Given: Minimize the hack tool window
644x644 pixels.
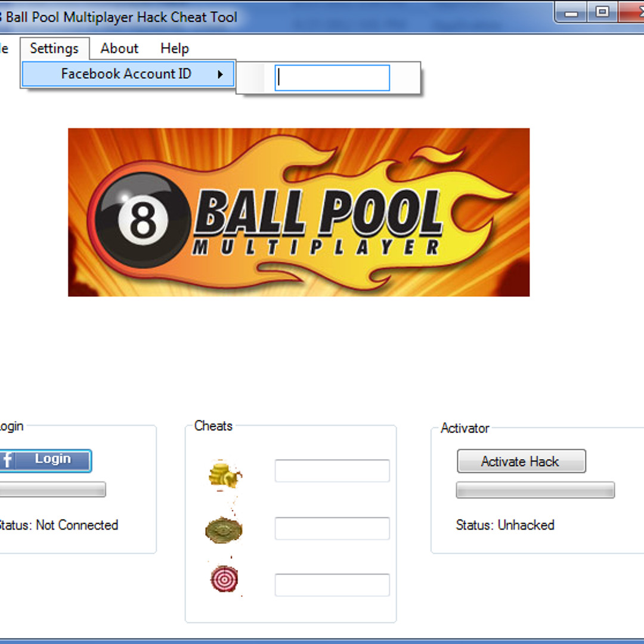Looking at the screenshot, I should (574, 12).
